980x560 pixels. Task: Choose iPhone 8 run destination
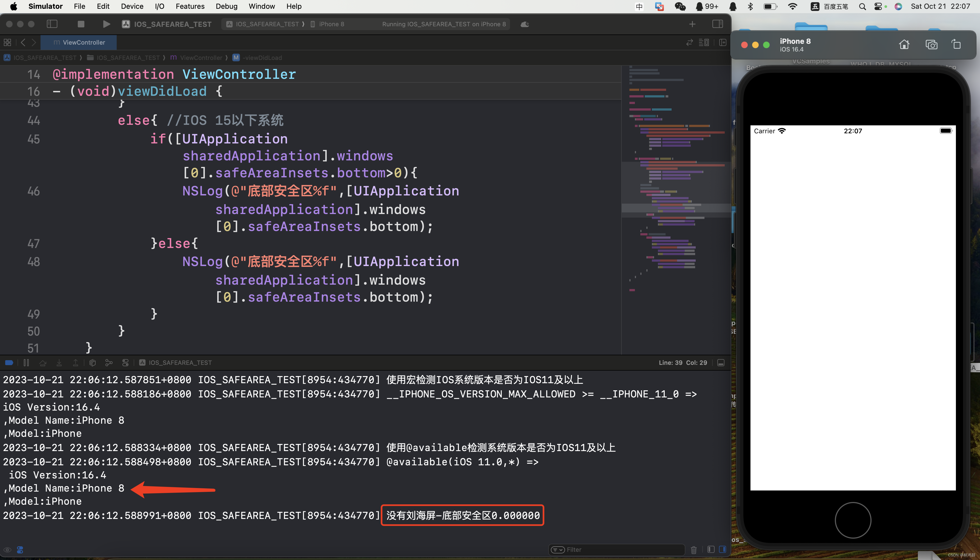(x=327, y=24)
